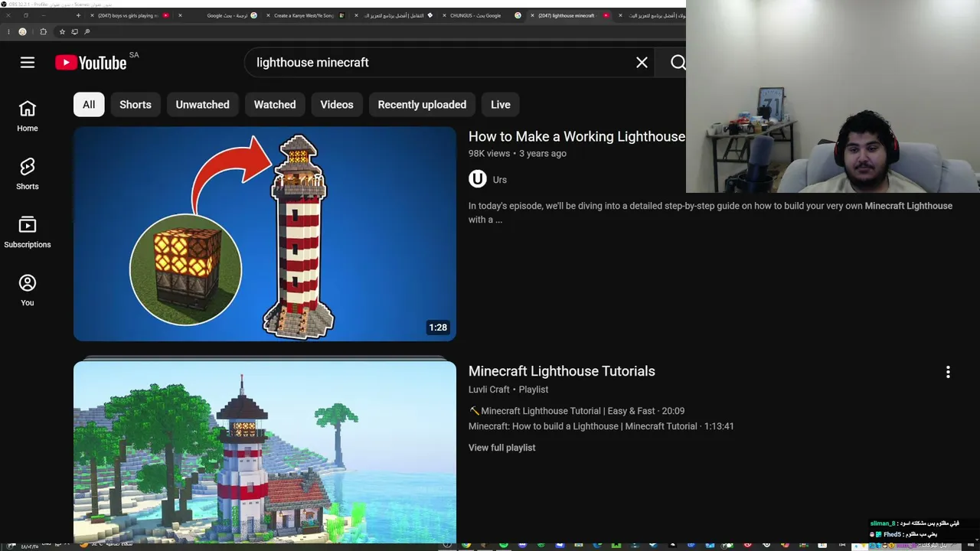Play Minecraft Lighthouse Tutorial Easy & Fast
This screenshot has width=980, height=551.
[577, 411]
